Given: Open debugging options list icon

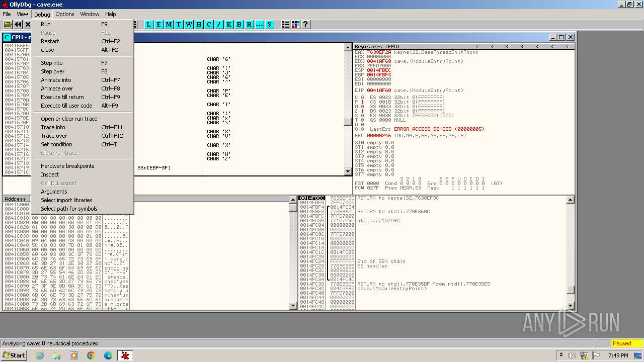Looking at the screenshot, I should pos(286,24).
